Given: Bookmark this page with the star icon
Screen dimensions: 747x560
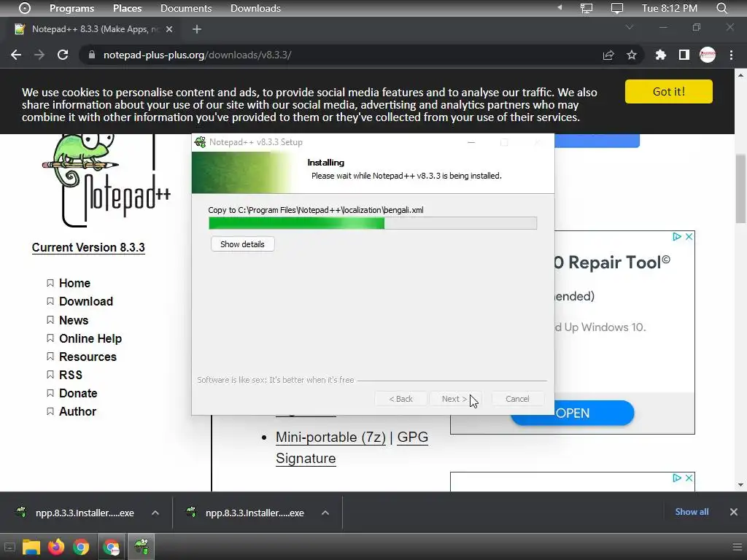Looking at the screenshot, I should coord(632,55).
